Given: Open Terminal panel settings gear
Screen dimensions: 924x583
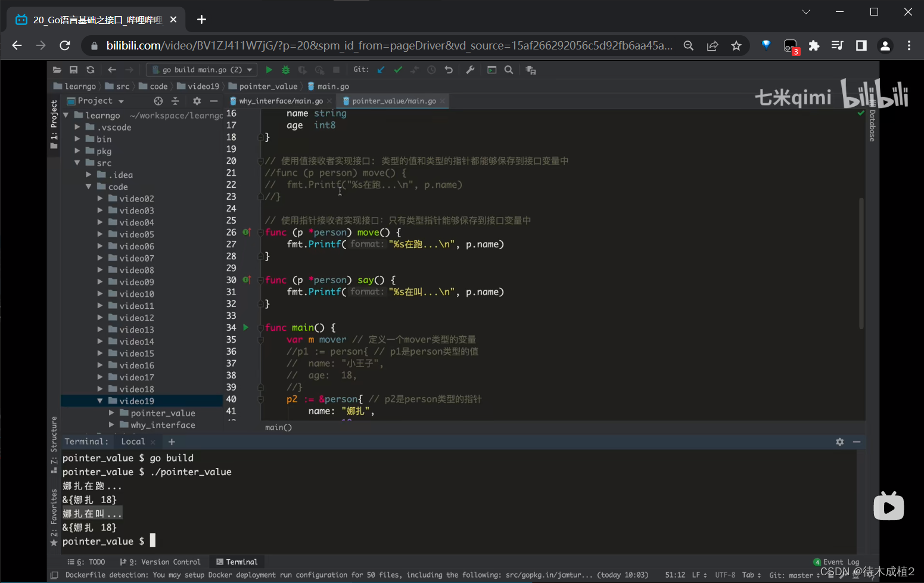Looking at the screenshot, I should pos(840,442).
